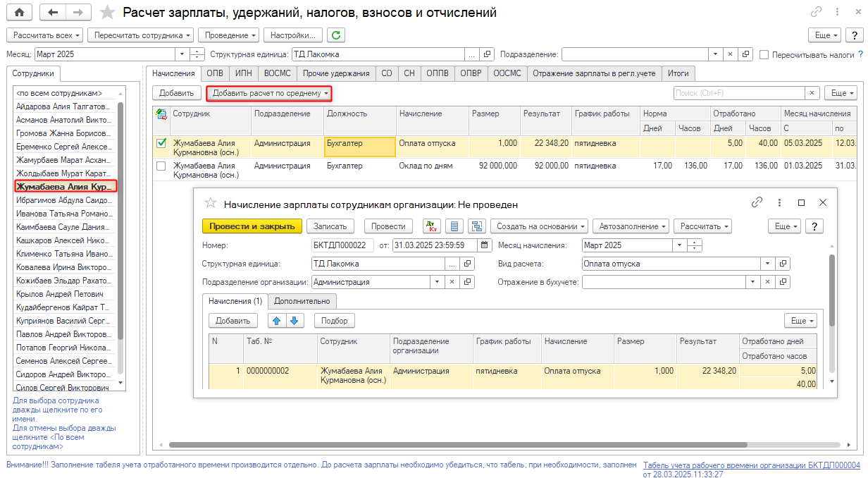Expand the Добавить расчет по среднему dropdown
868x478 pixels.
pos(268,93)
